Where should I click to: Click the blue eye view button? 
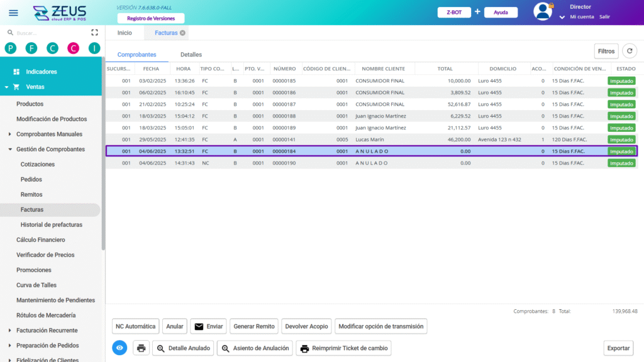119,348
